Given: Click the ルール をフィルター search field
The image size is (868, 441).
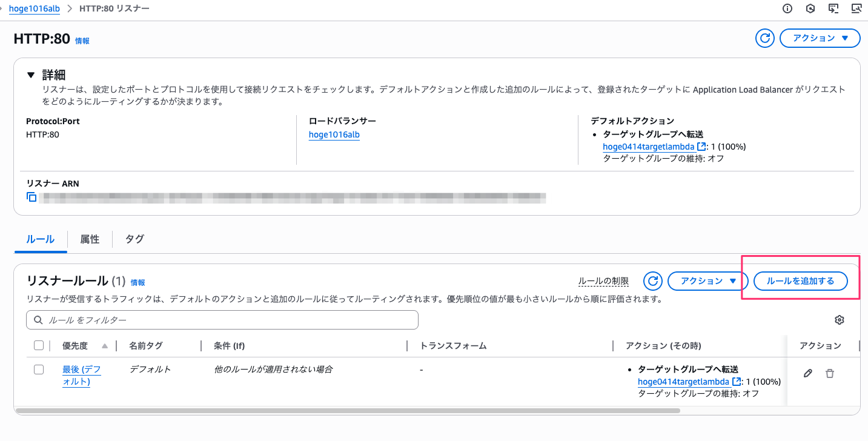Looking at the screenshot, I should [x=222, y=320].
